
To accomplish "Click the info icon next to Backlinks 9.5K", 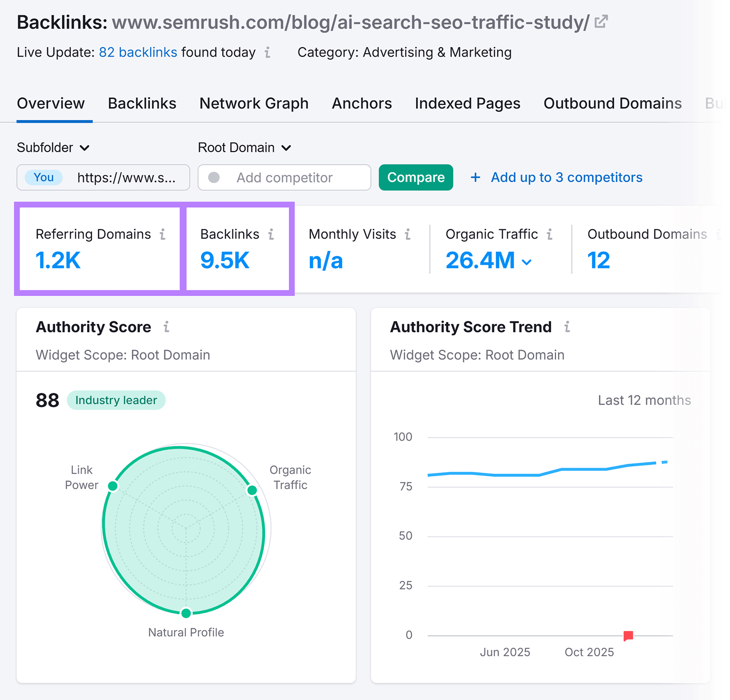I will (271, 234).
